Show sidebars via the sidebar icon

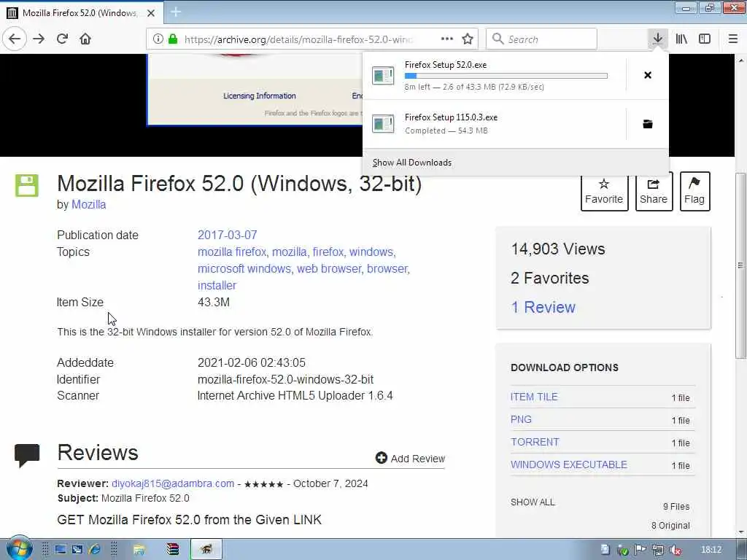[x=705, y=39]
